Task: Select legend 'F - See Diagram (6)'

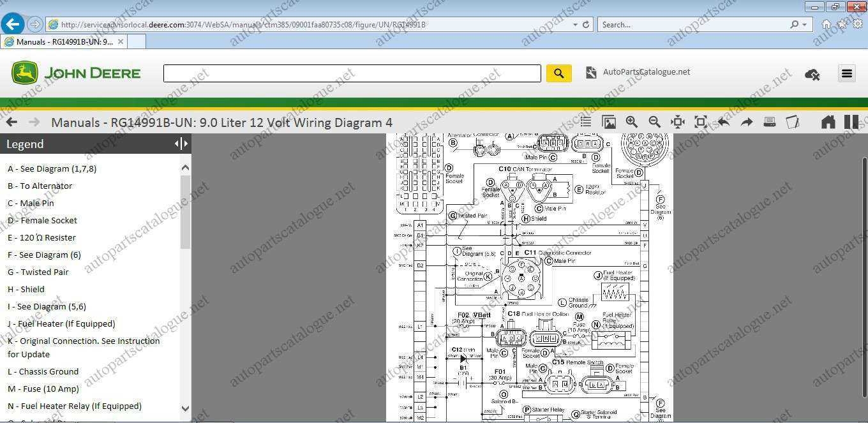Action: tap(44, 255)
